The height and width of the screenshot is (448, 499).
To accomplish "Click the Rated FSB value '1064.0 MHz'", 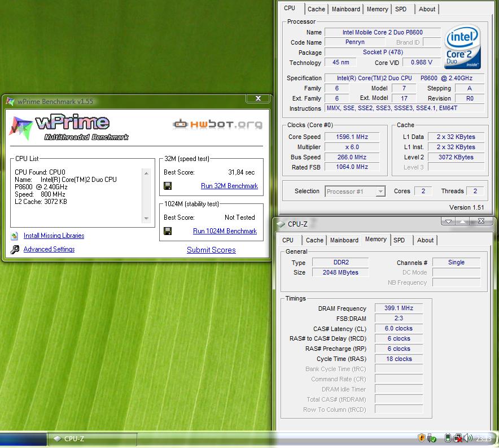I will pyautogui.click(x=352, y=167).
